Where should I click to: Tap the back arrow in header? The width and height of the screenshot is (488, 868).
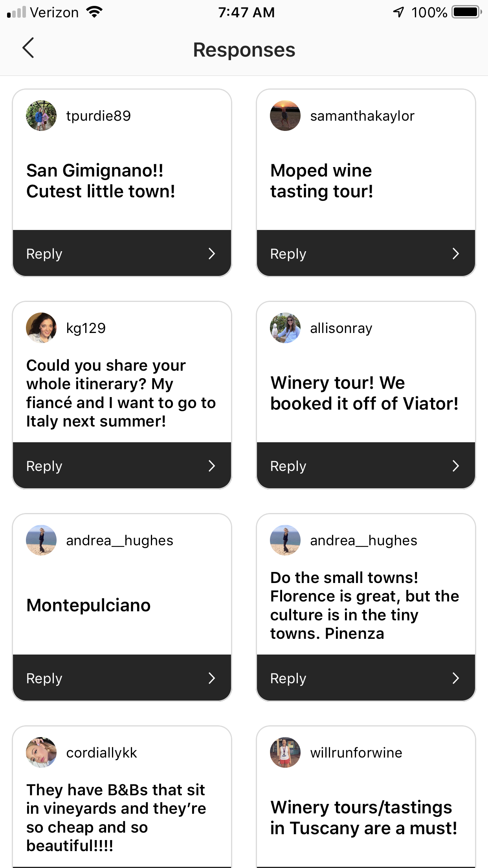[28, 48]
